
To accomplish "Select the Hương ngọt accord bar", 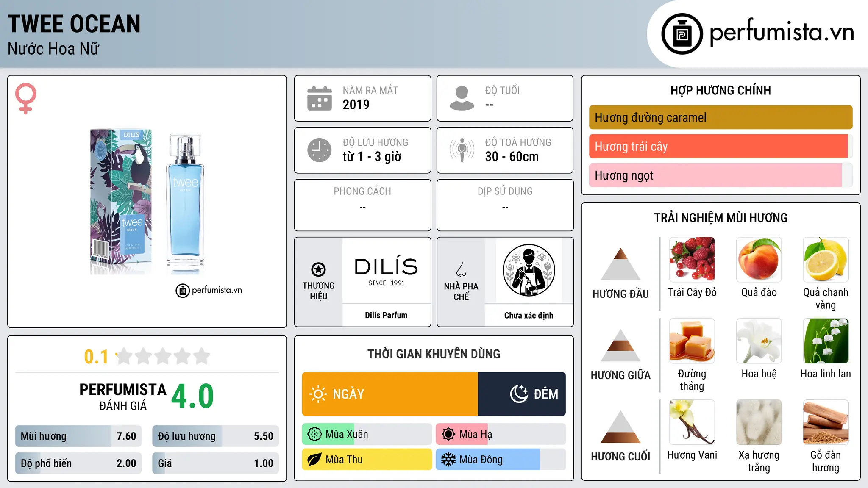I will pyautogui.click(x=721, y=175).
